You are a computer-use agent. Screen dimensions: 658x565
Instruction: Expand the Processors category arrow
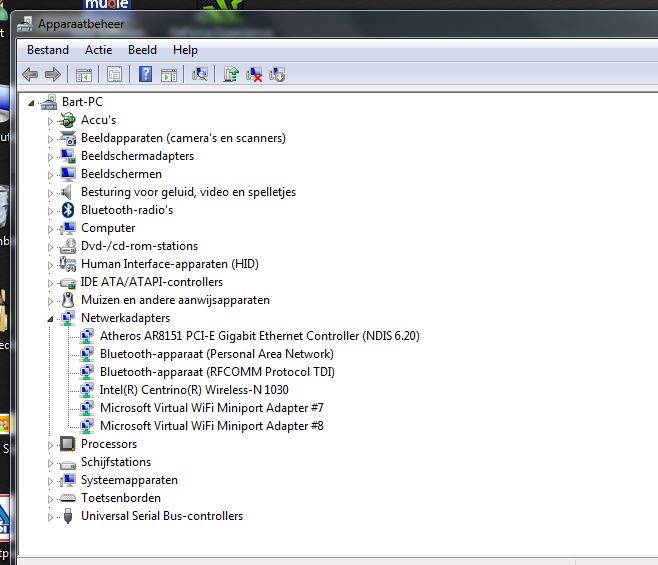(50, 445)
